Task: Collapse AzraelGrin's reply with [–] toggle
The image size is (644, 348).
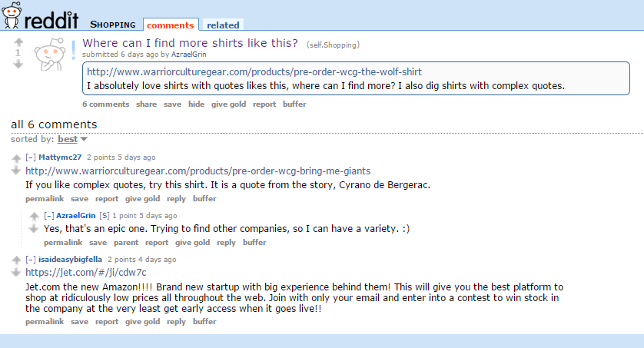Action: coord(48,216)
